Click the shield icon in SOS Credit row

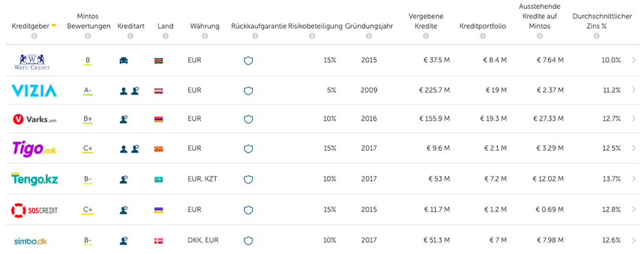point(248,210)
